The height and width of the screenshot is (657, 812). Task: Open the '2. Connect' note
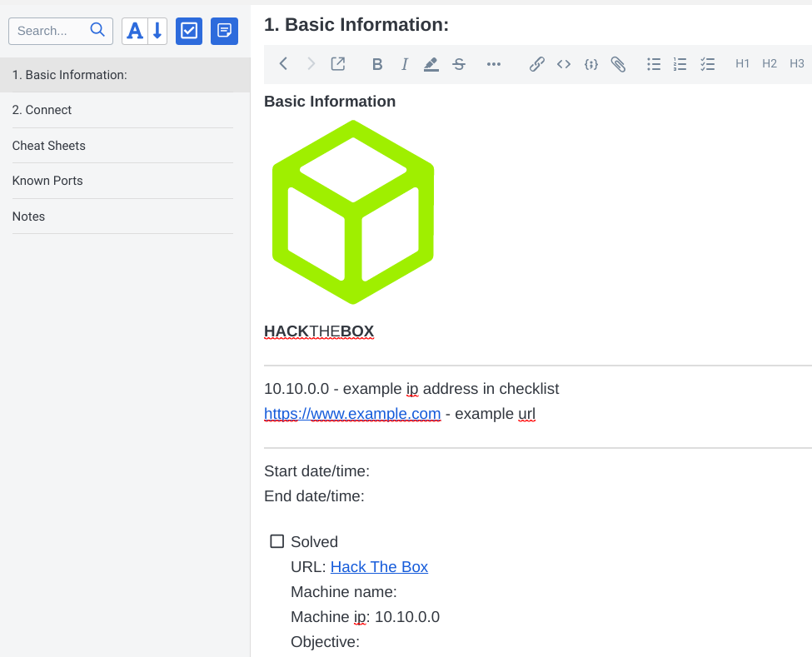point(125,110)
